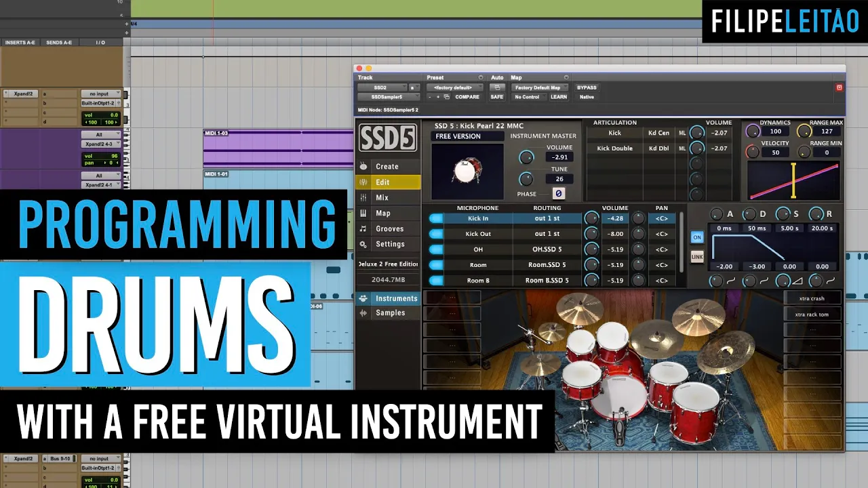Screen dimensions: 868x488
Task: Click the LEARN button
Action: coord(559,97)
